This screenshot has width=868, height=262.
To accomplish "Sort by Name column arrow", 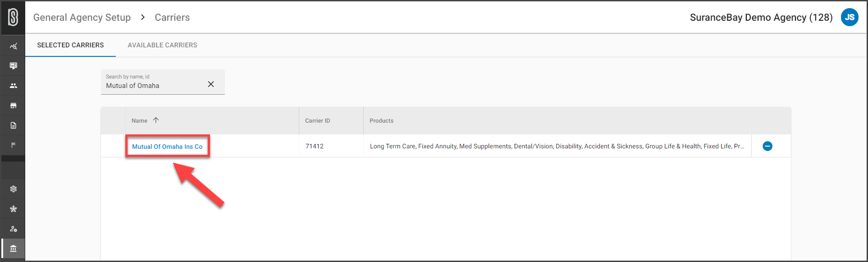I will click(156, 120).
